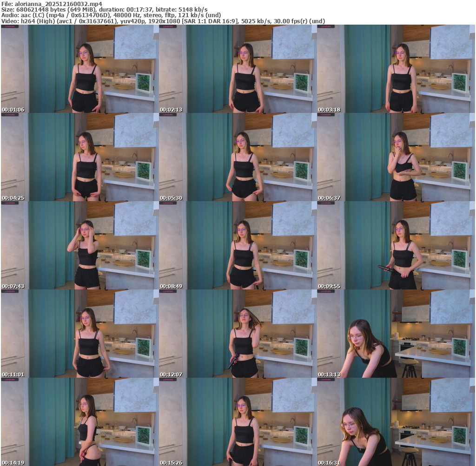The width and height of the screenshot is (476, 466).
Task: Open the 00:15:26 thumbnail
Action: point(238,422)
